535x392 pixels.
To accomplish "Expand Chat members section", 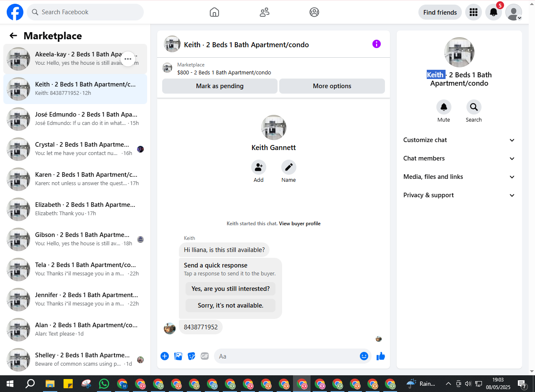I will point(459,158).
